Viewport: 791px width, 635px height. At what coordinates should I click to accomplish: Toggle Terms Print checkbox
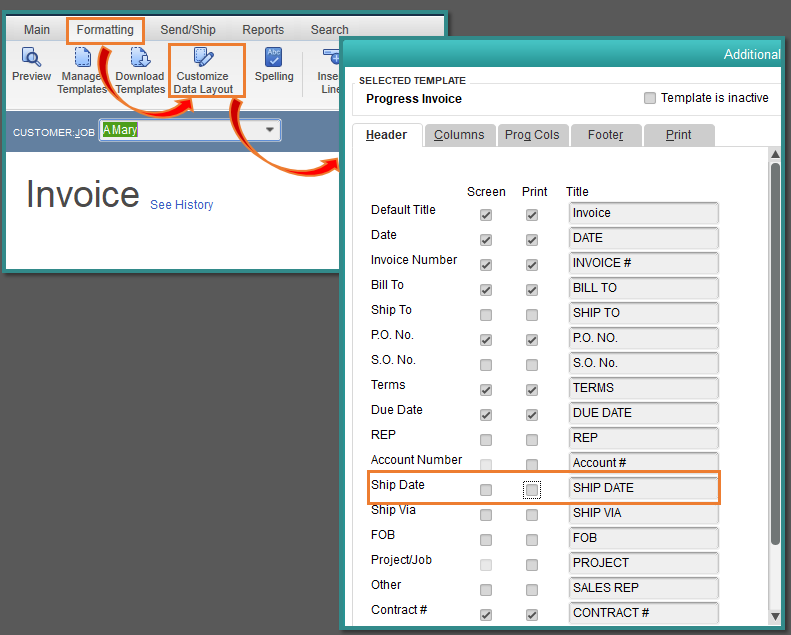pos(532,390)
